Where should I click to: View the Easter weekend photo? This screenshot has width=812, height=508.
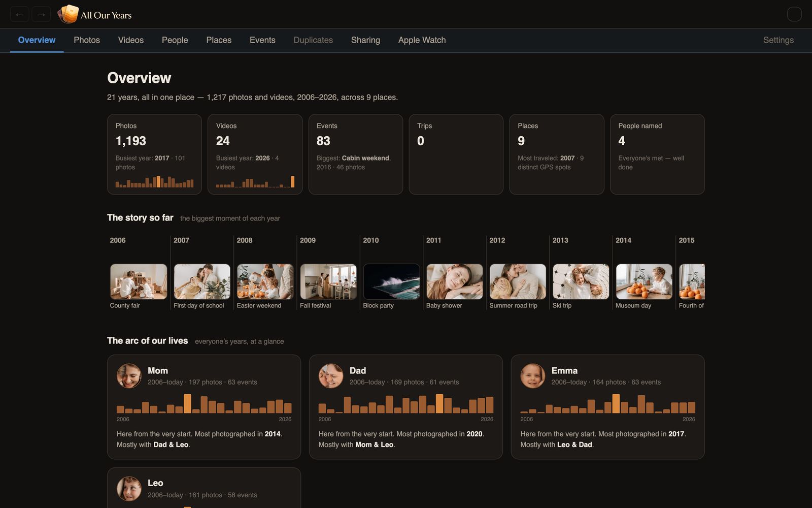[x=265, y=281]
